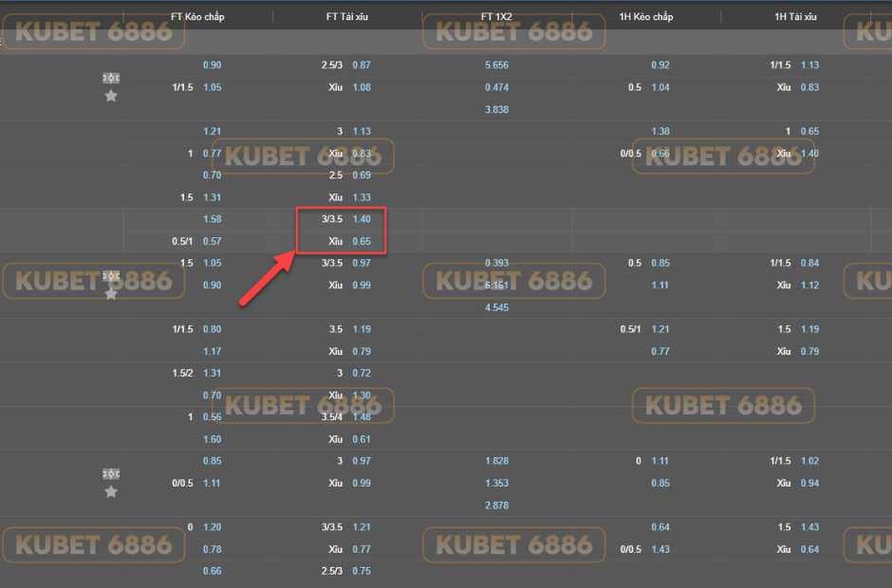Select the FT 1X2 column header
892x588 pixels.
tap(496, 17)
